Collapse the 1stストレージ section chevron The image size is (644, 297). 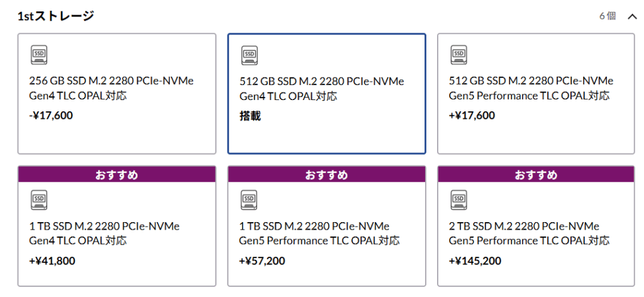(x=632, y=16)
